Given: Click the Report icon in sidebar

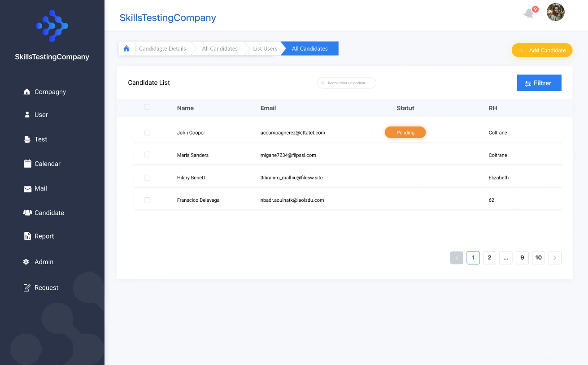Looking at the screenshot, I should (x=27, y=236).
